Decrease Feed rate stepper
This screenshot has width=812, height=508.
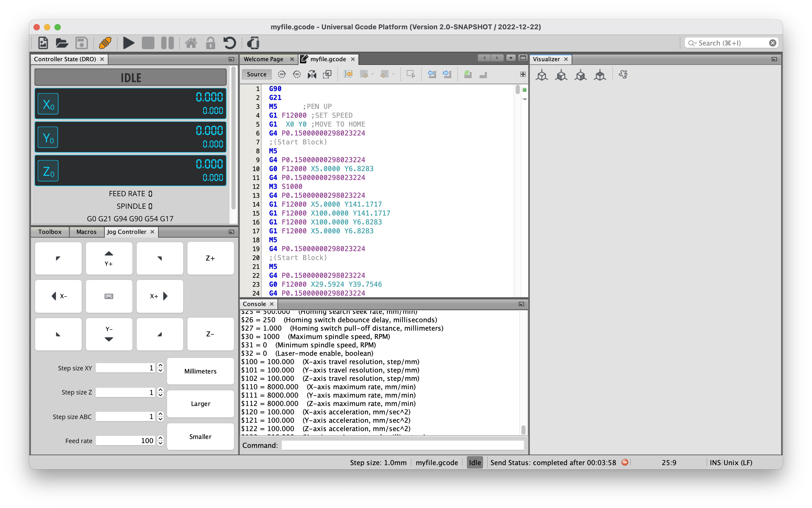[160, 443]
